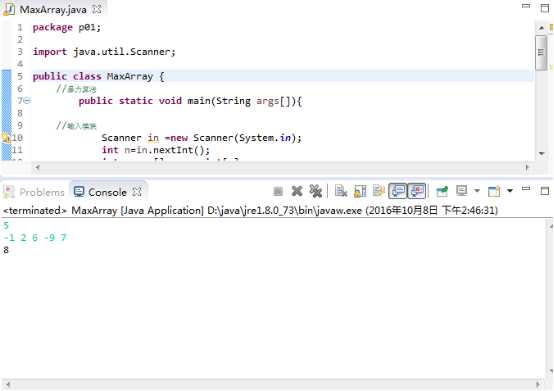Viewport: 554px width, 391px height.
Task: Click console input line '5'
Action: pos(6,225)
